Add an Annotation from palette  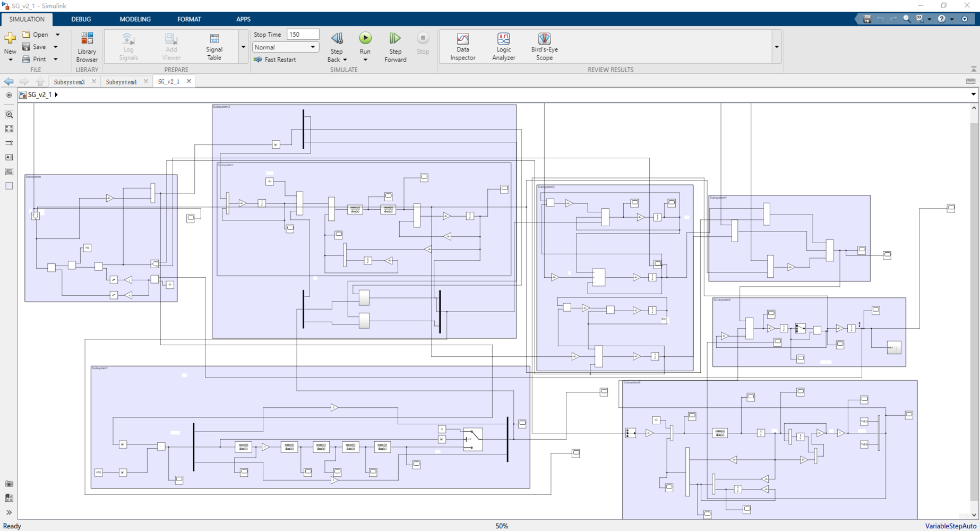click(x=9, y=157)
